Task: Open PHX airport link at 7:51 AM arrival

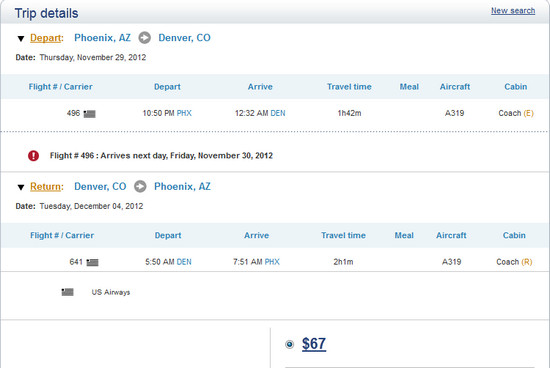Action: click(x=272, y=262)
